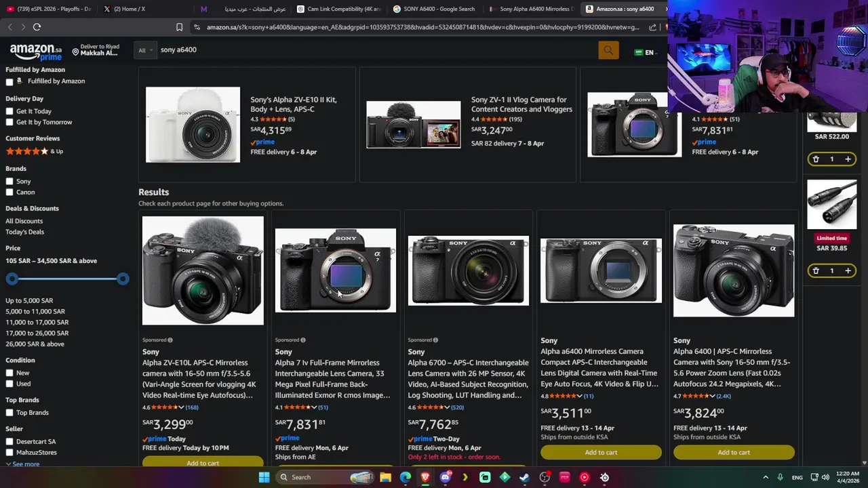Reload the page with the refresh icon
Viewport: 868px width, 488px height.
(x=37, y=27)
